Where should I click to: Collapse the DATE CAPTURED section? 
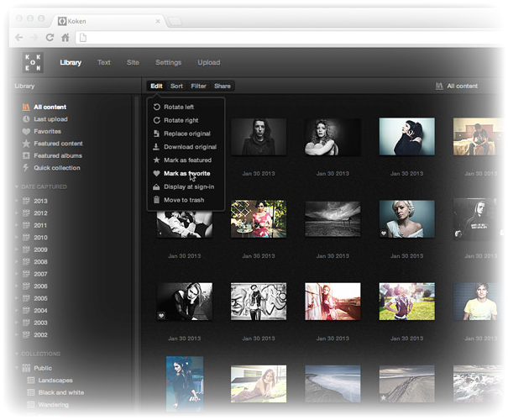click(x=17, y=187)
